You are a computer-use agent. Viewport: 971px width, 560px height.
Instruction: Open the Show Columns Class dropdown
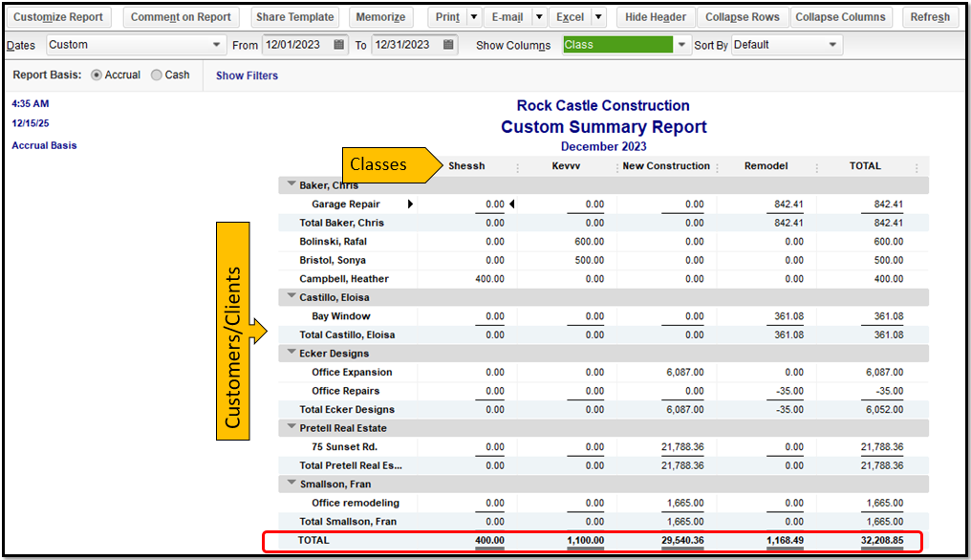click(681, 45)
